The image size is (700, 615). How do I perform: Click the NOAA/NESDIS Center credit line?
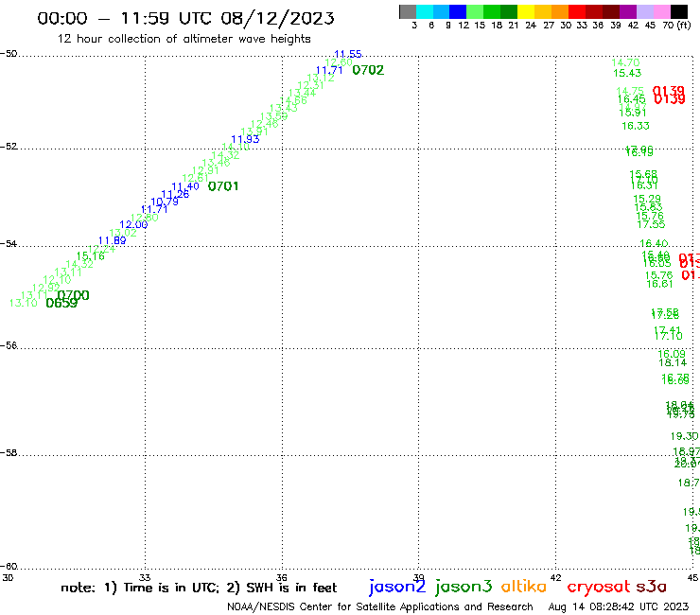pos(380,606)
